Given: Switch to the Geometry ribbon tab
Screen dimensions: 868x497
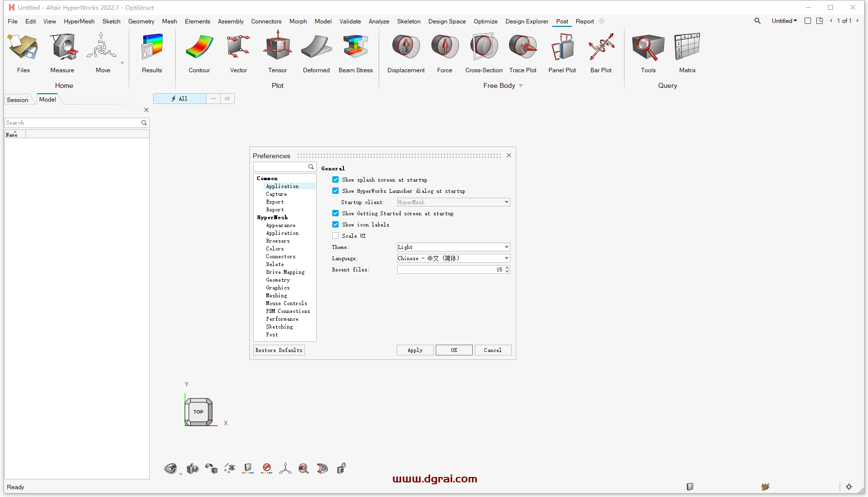Looking at the screenshot, I should (x=141, y=21).
